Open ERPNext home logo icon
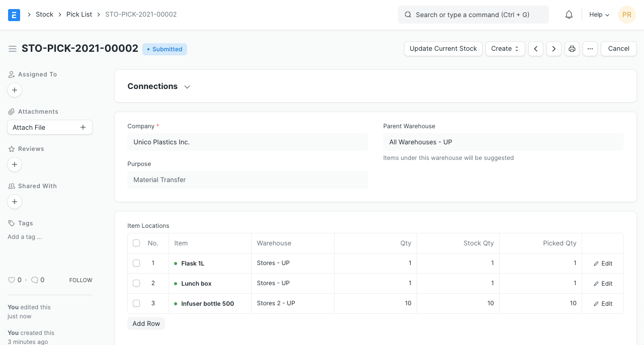The width and height of the screenshot is (644, 345). tap(14, 15)
